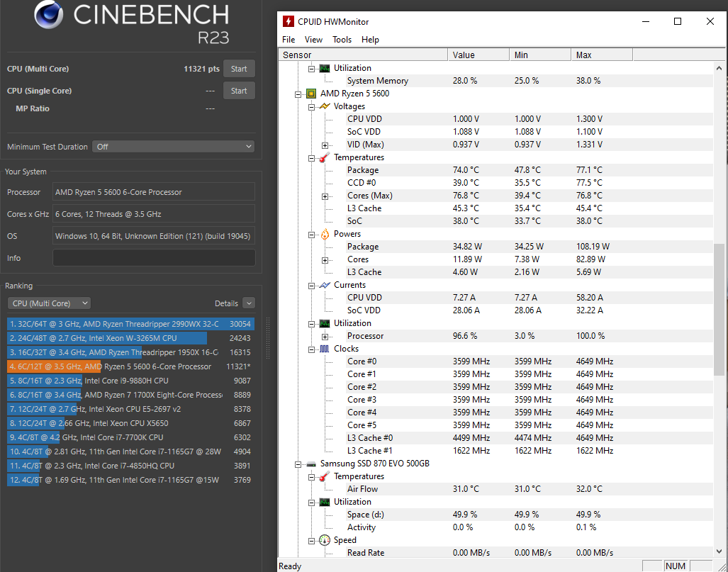Click the scroll up arrow in HWMonitor
Viewport: 728px width, 572px height.
pos(719,68)
